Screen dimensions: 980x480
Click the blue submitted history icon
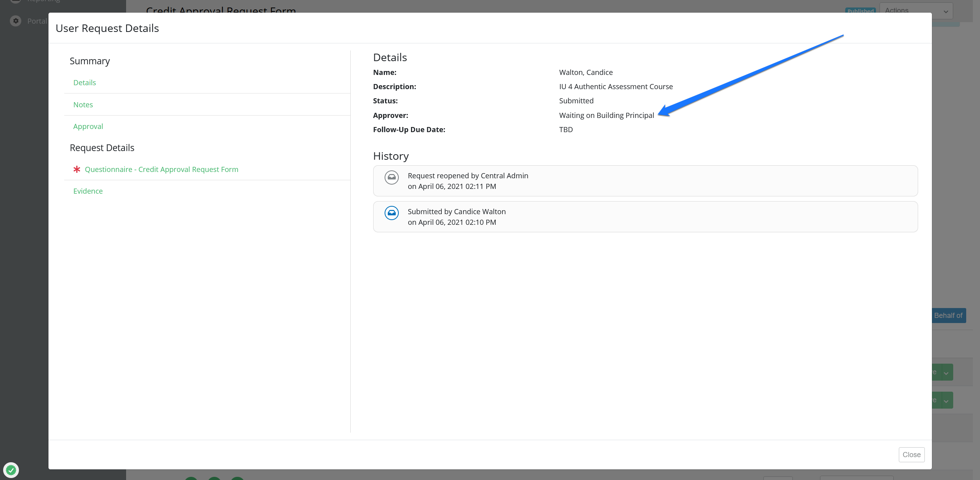391,213
